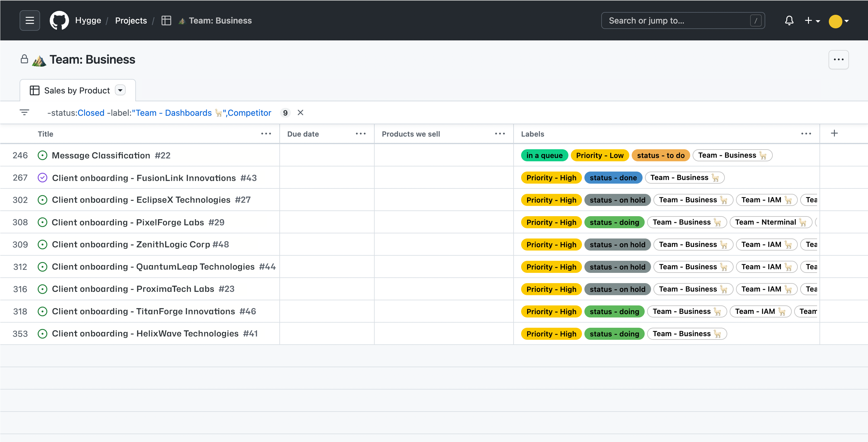Click the Priority - Low label

600,156
